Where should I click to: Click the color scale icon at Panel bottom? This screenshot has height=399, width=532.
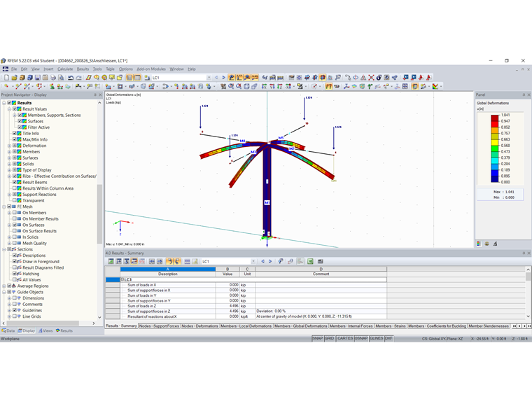point(479,244)
